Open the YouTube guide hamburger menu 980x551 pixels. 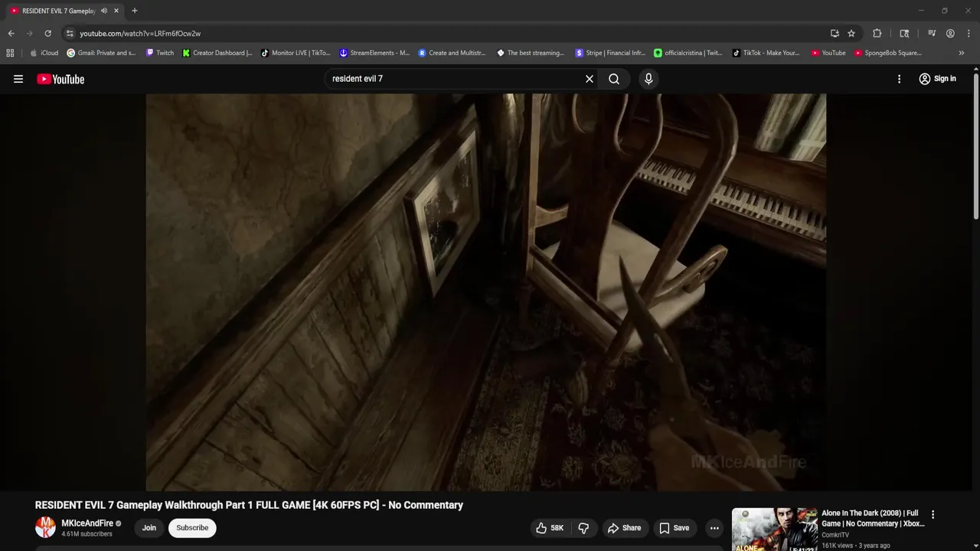tap(18, 79)
